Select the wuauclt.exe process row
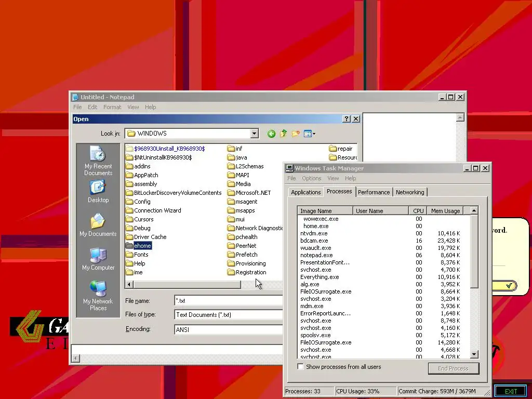Image resolution: width=532 pixels, height=399 pixels. 383,248
